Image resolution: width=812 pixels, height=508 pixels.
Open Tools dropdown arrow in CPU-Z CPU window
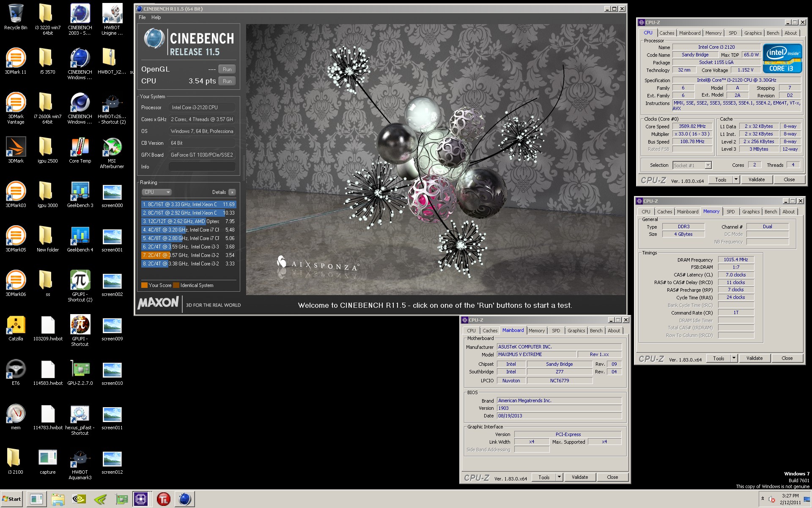(x=736, y=179)
